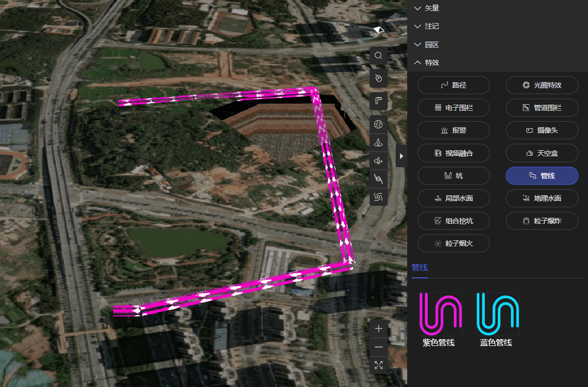This screenshot has height=387, width=588.
Task: Switch to the 管线 tab
Action: [419, 267]
